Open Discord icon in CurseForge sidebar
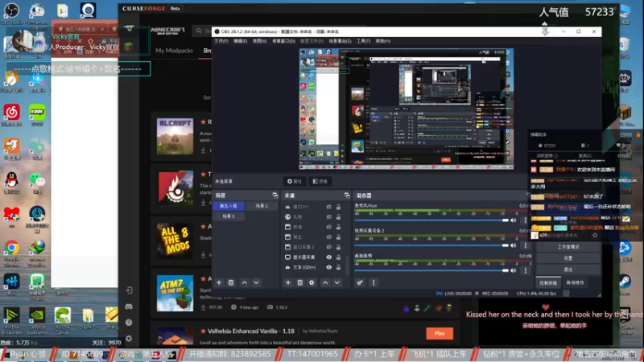This screenshot has width=644, height=362. (x=129, y=306)
